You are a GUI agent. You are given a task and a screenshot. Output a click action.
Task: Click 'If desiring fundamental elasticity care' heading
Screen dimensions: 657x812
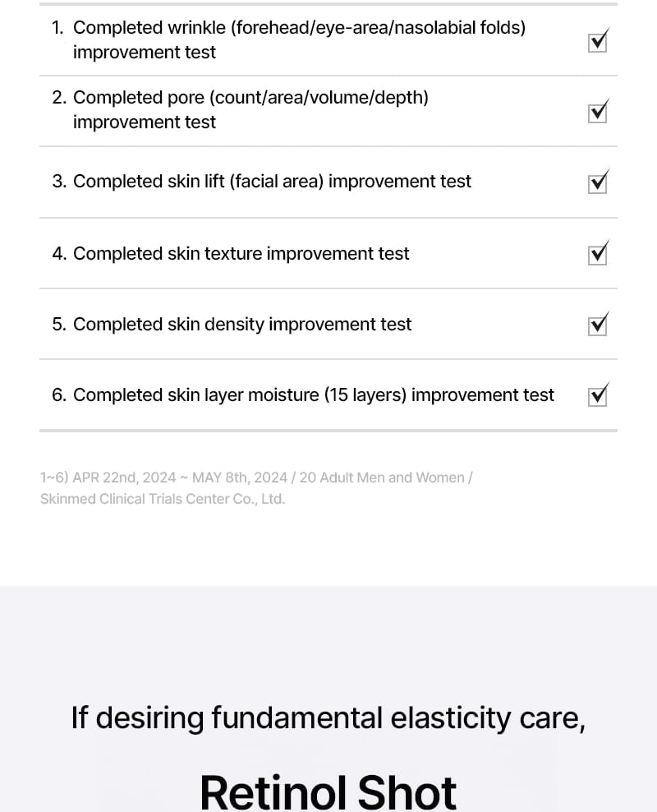(328, 718)
